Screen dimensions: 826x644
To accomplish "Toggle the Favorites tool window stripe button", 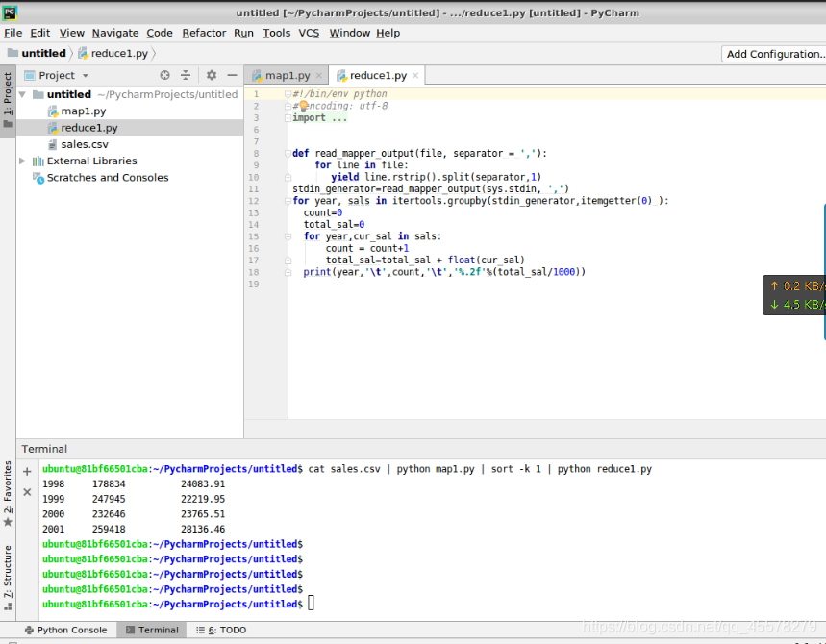I will point(8,493).
